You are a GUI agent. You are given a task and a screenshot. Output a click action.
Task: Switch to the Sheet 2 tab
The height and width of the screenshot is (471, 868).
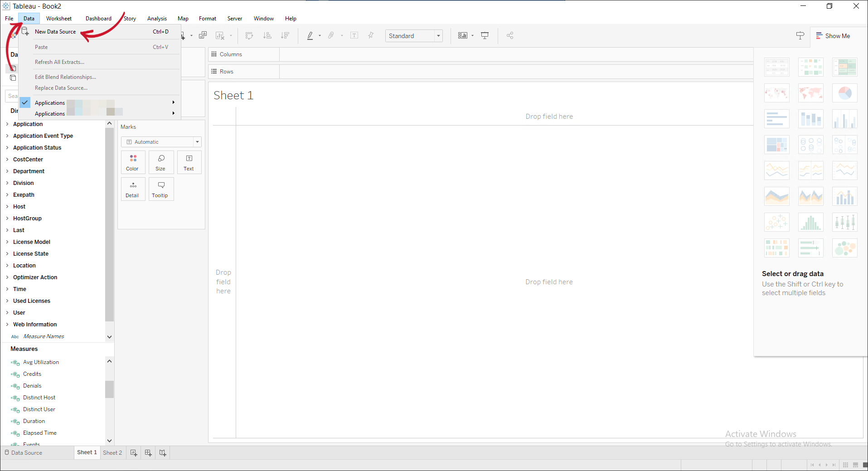coord(112,452)
